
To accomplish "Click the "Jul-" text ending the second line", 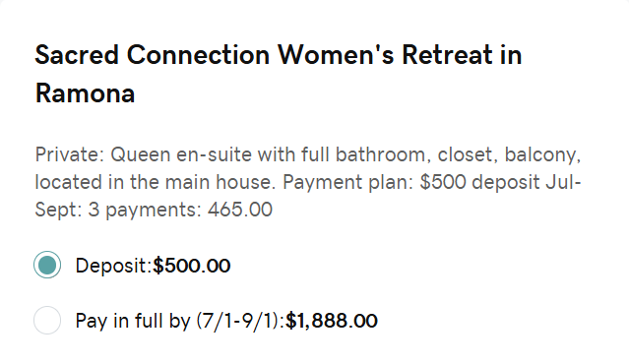I will 563,182.
